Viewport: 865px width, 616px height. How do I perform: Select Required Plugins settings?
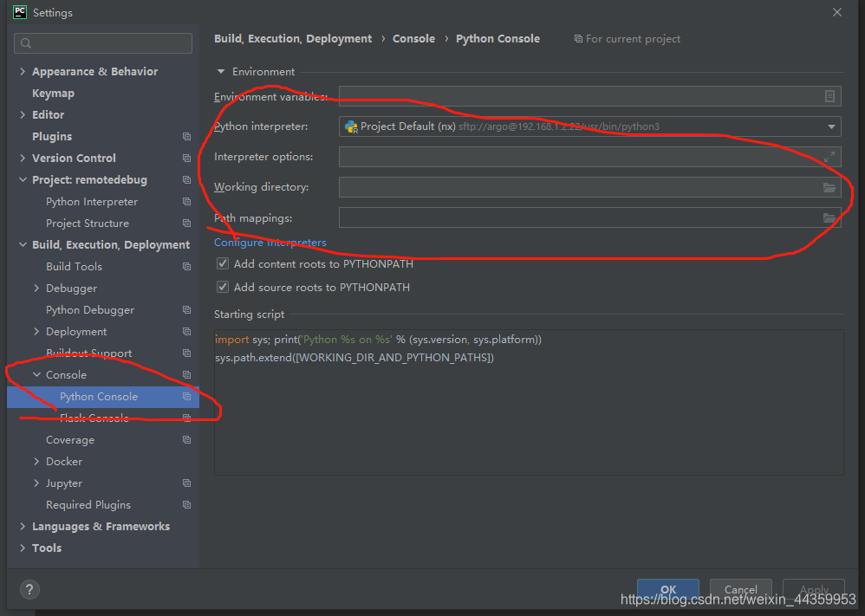(88, 504)
